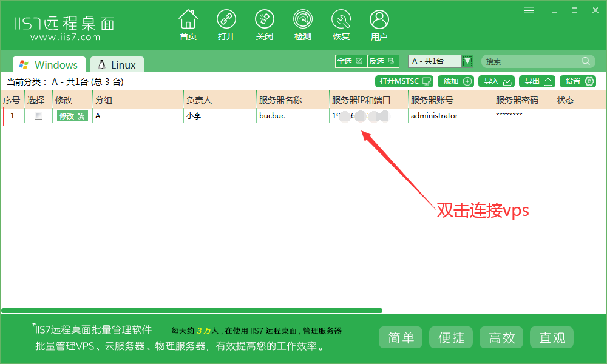Screen dimensions: 607x364
Task: Run the 检测 radar icon
Action: 303,25
